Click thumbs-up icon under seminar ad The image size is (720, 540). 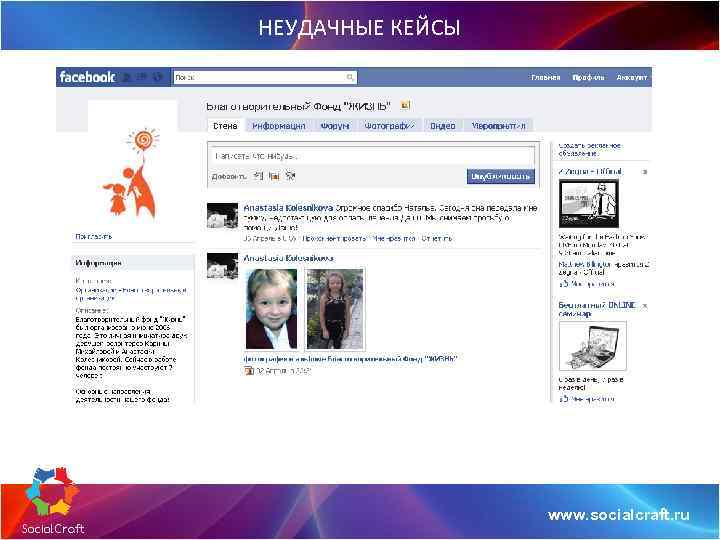(564, 399)
